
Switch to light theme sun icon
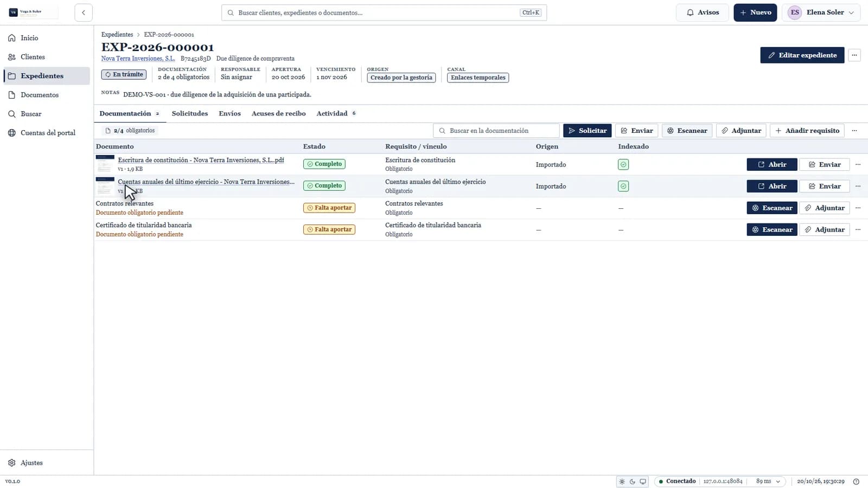[622, 481]
